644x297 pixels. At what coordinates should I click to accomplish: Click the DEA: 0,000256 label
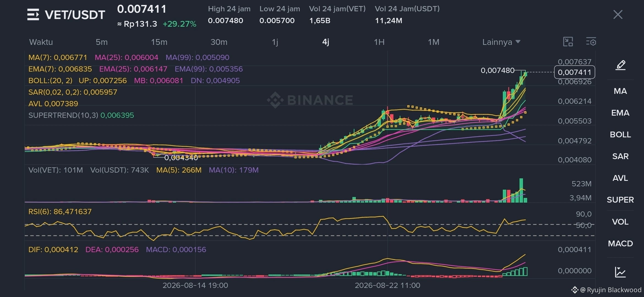[x=112, y=250]
